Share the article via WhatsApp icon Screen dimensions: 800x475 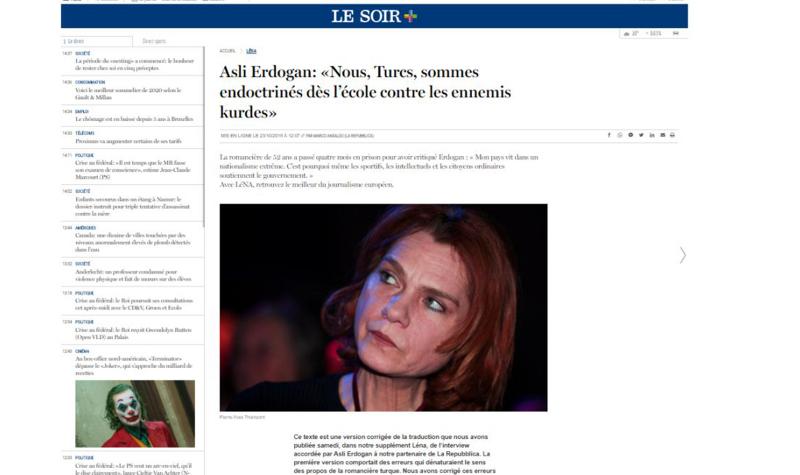click(620, 135)
